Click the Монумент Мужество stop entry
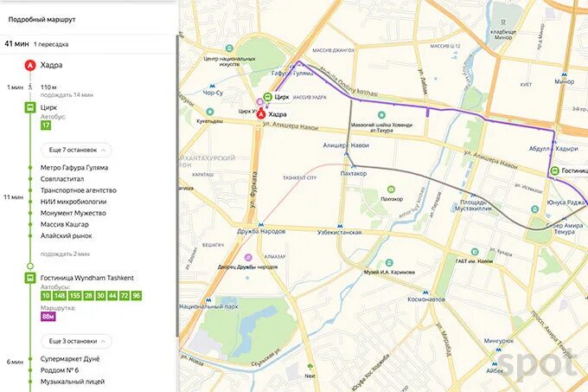This screenshot has width=588, height=392. click(73, 213)
